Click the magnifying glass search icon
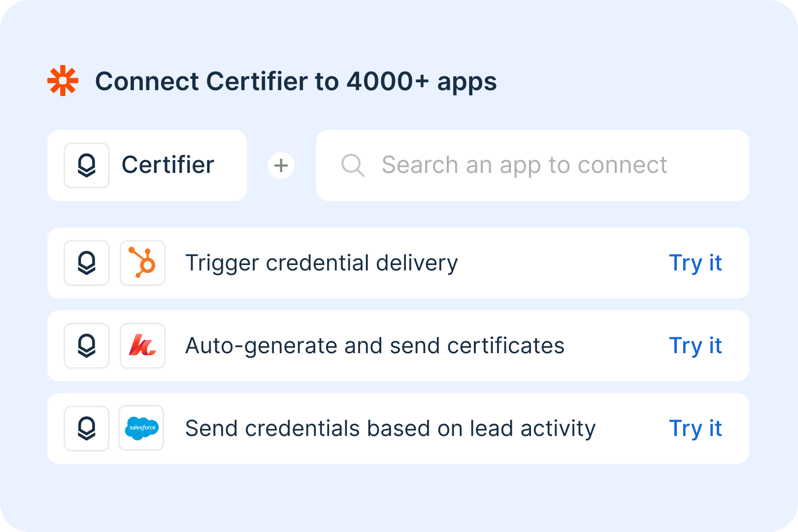Image resolution: width=798 pixels, height=532 pixels. tap(353, 165)
